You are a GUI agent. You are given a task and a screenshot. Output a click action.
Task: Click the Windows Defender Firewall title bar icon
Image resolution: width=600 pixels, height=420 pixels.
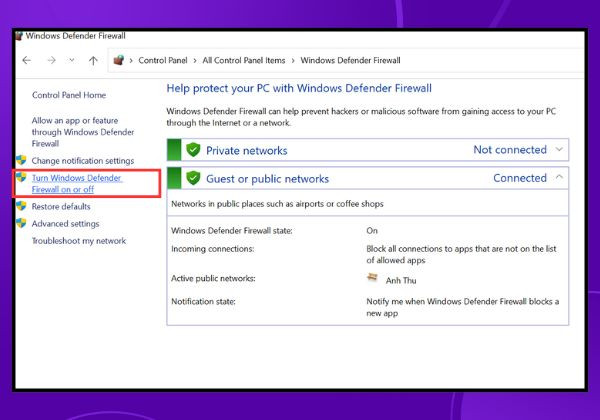[19, 36]
